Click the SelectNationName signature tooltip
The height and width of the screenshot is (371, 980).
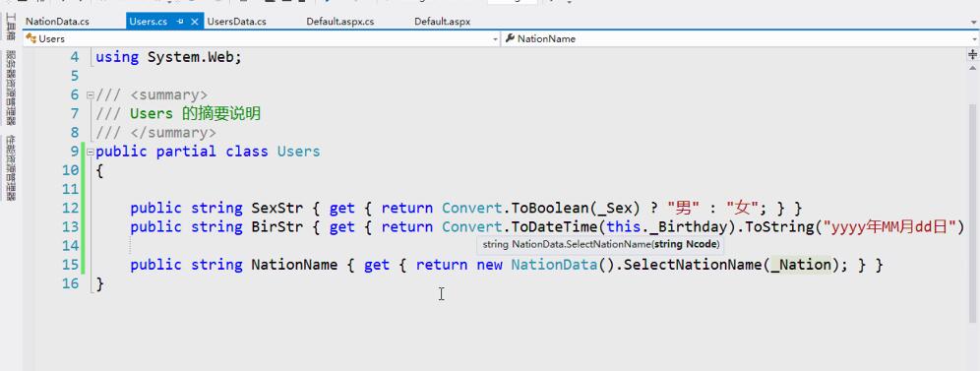pos(600,244)
